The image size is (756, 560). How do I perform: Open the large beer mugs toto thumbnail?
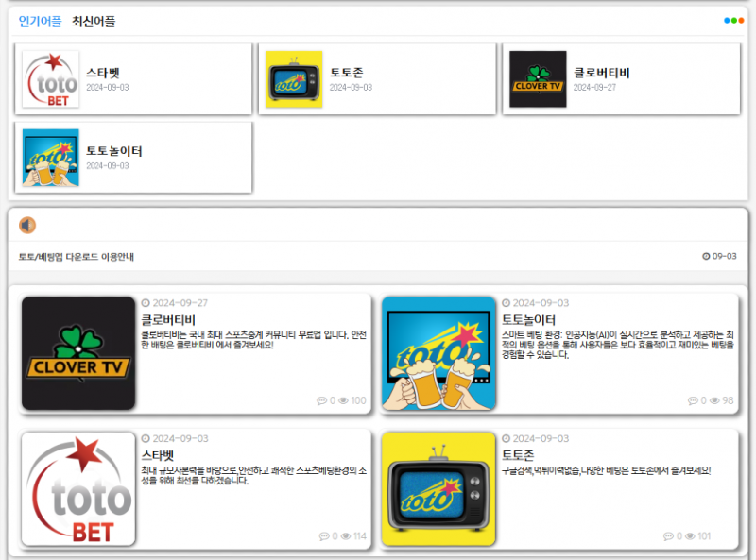point(438,353)
